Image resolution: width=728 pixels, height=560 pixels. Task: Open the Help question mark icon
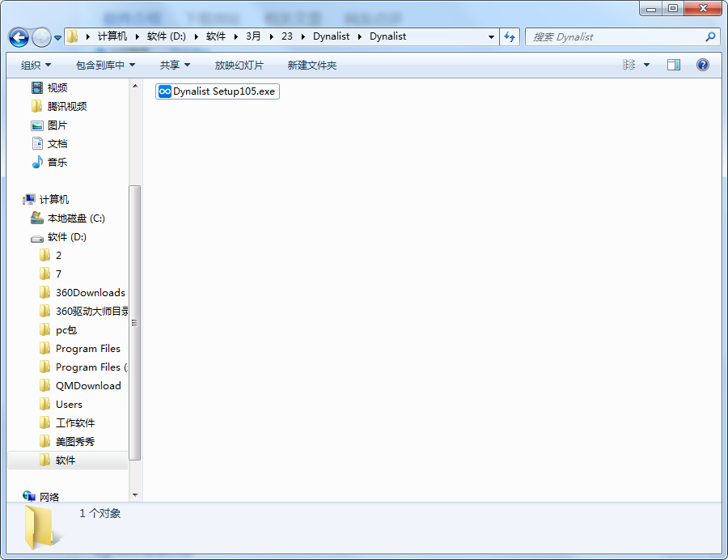click(703, 65)
